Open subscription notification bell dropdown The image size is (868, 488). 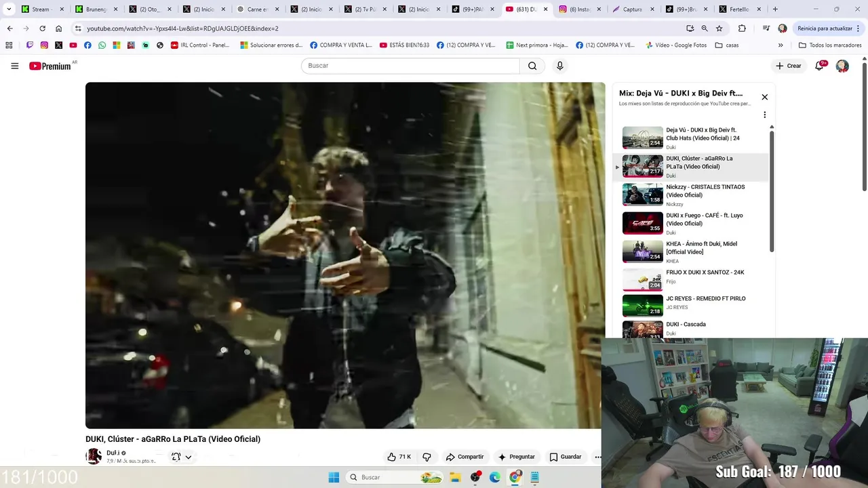[x=181, y=457]
